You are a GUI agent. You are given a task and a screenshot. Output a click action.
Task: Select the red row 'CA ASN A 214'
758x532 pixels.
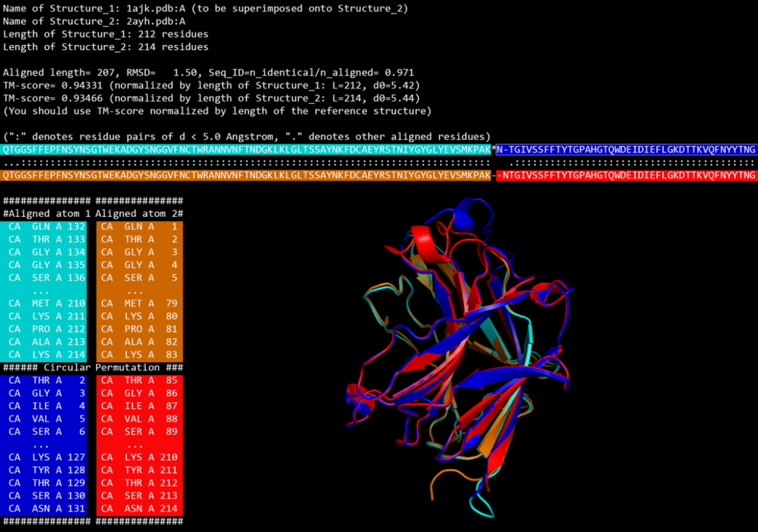coord(139,508)
